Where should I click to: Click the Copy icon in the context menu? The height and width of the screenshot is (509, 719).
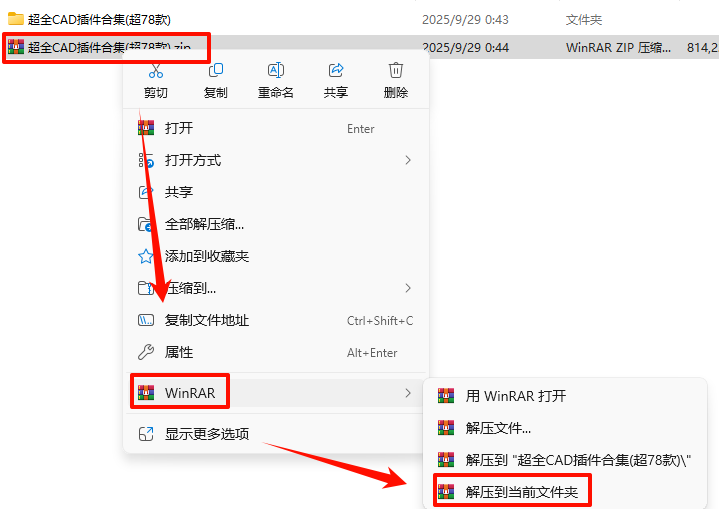click(216, 70)
